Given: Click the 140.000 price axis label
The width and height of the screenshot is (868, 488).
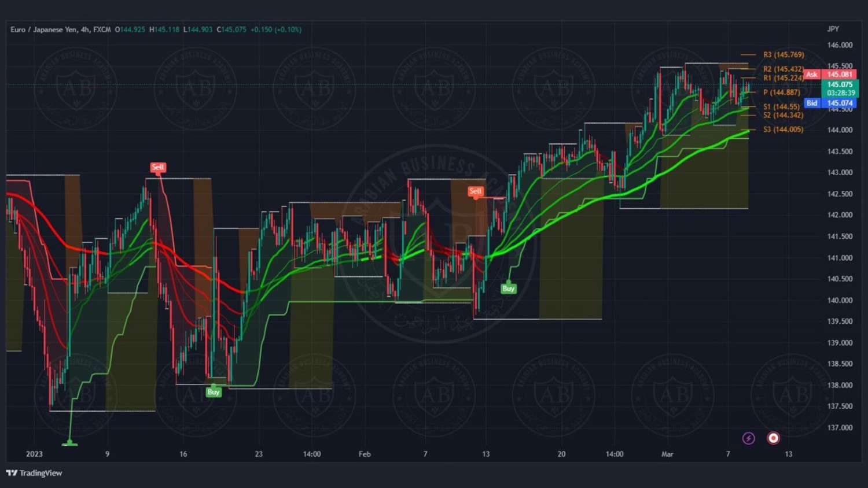Looking at the screenshot, I should click(x=840, y=300).
